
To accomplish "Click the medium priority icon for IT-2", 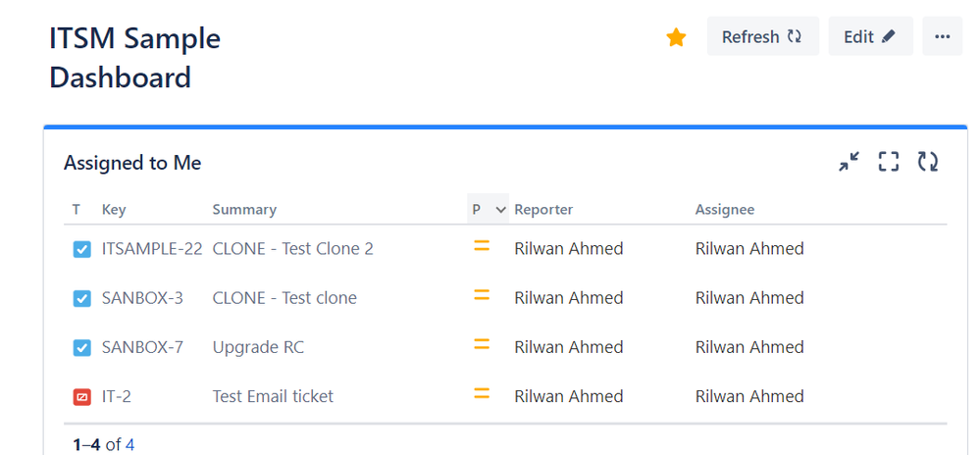I will pyautogui.click(x=482, y=394).
